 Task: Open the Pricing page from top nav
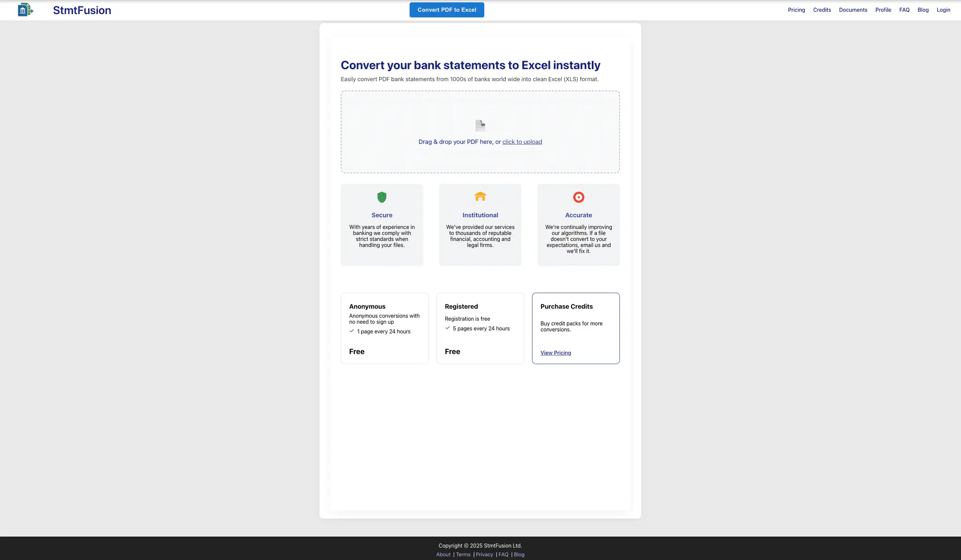tap(796, 10)
